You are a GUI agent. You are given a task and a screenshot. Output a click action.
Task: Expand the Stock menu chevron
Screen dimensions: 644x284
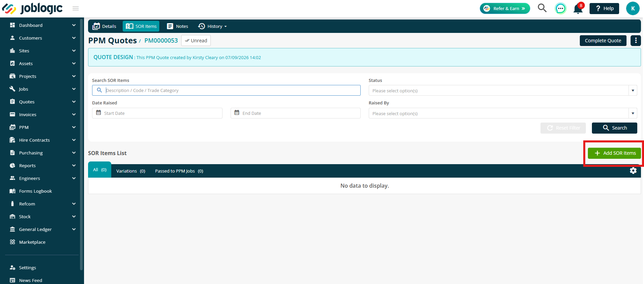coord(74,217)
